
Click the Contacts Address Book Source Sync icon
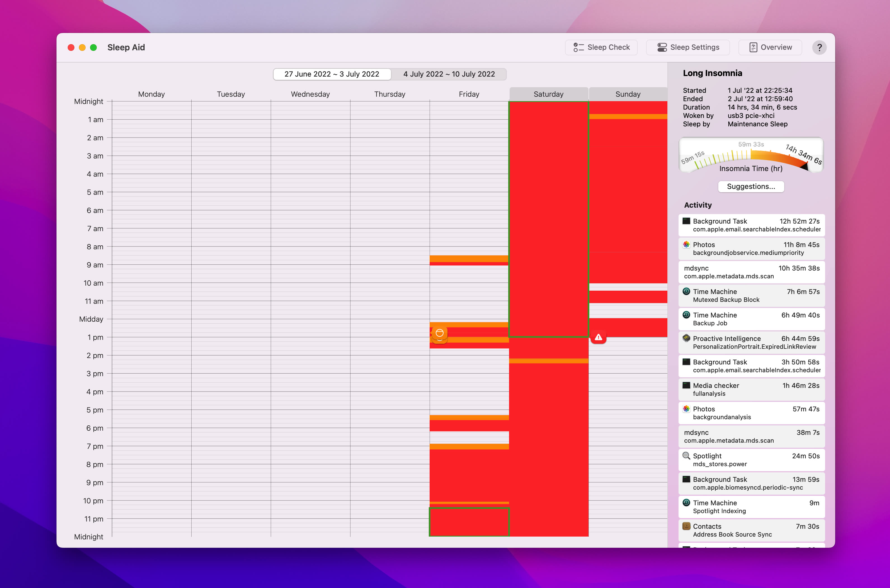coord(686,526)
